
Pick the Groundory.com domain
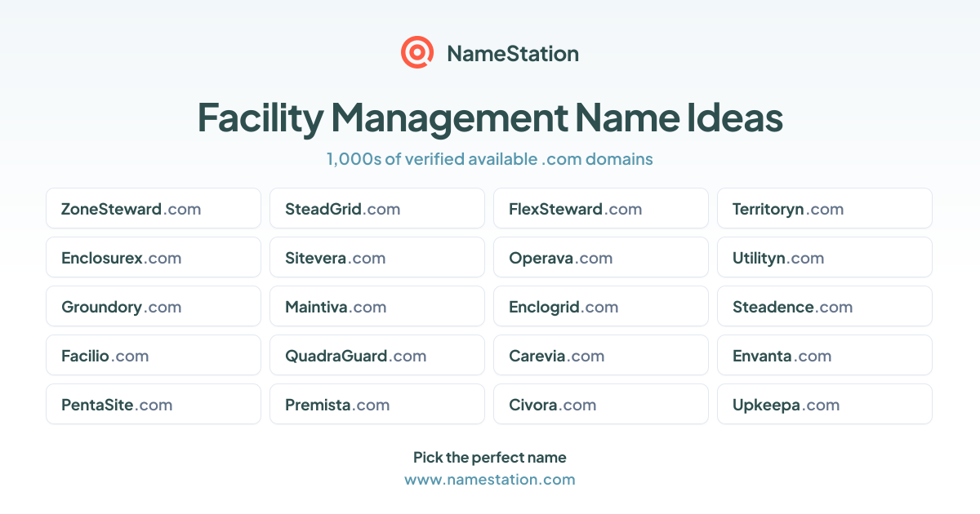[x=154, y=307]
